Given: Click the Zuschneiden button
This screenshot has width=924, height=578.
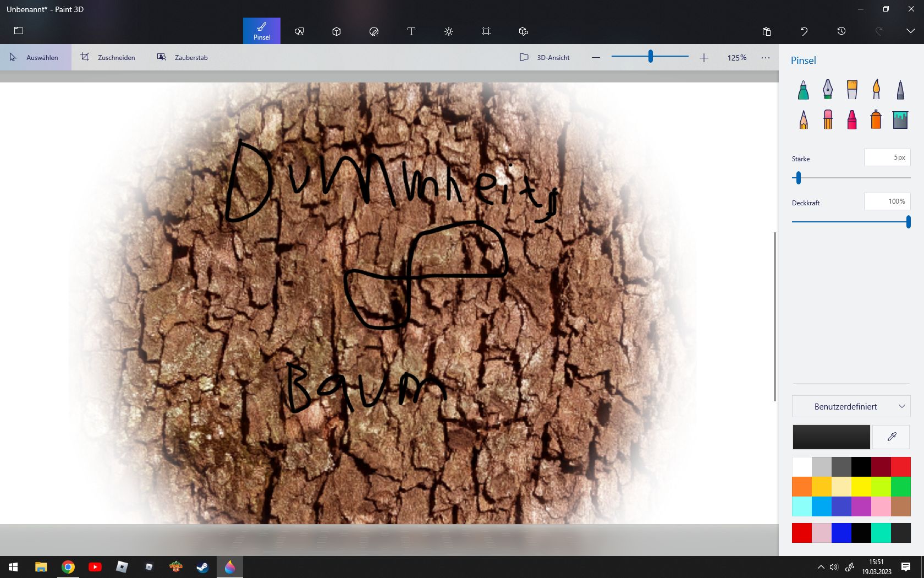Looking at the screenshot, I should tap(108, 58).
